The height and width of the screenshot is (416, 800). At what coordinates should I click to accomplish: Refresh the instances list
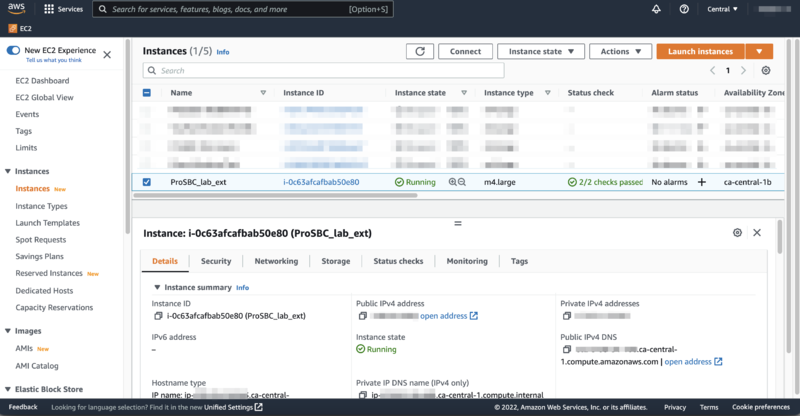coord(420,51)
